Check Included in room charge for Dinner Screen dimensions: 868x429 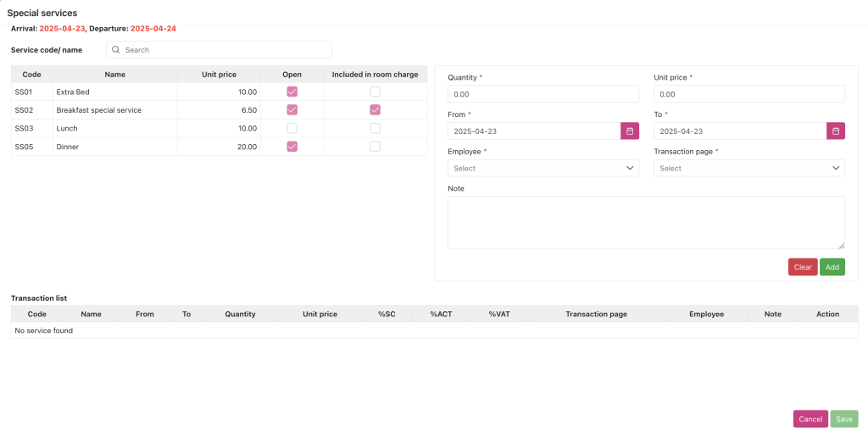pyautogui.click(x=375, y=147)
